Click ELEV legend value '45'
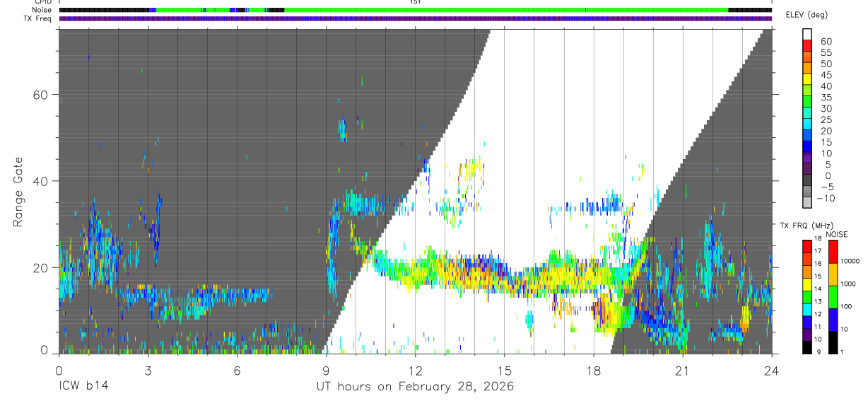 826,75
